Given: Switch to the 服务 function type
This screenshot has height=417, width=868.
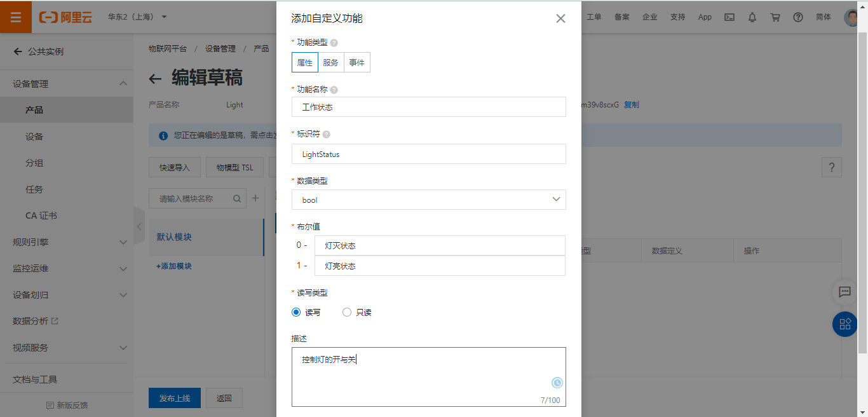Looking at the screenshot, I should pos(330,62).
